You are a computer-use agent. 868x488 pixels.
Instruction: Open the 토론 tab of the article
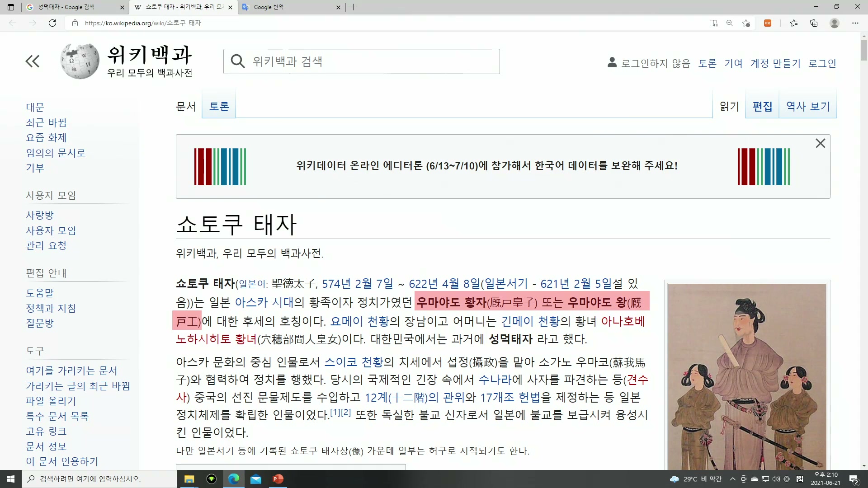coord(219,107)
